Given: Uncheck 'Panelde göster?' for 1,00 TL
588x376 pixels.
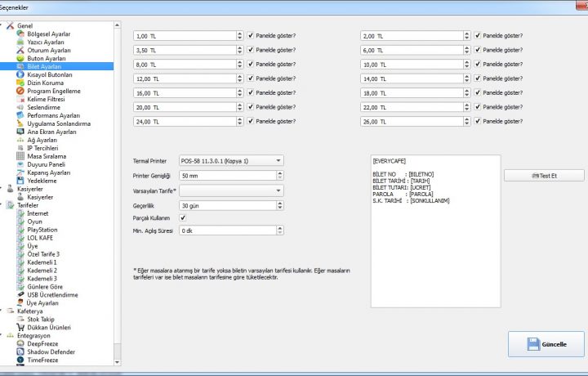Looking at the screenshot, I should pyautogui.click(x=251, y=36).
